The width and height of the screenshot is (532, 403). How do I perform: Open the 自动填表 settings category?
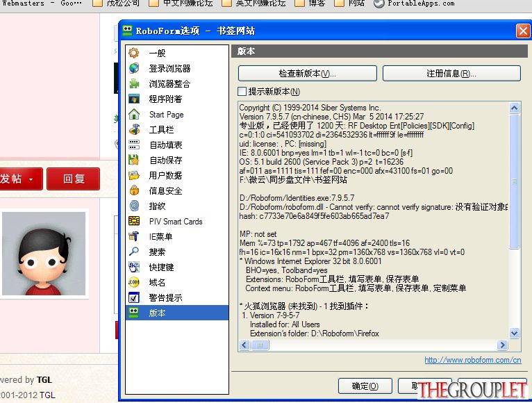[x=177, y=145]
